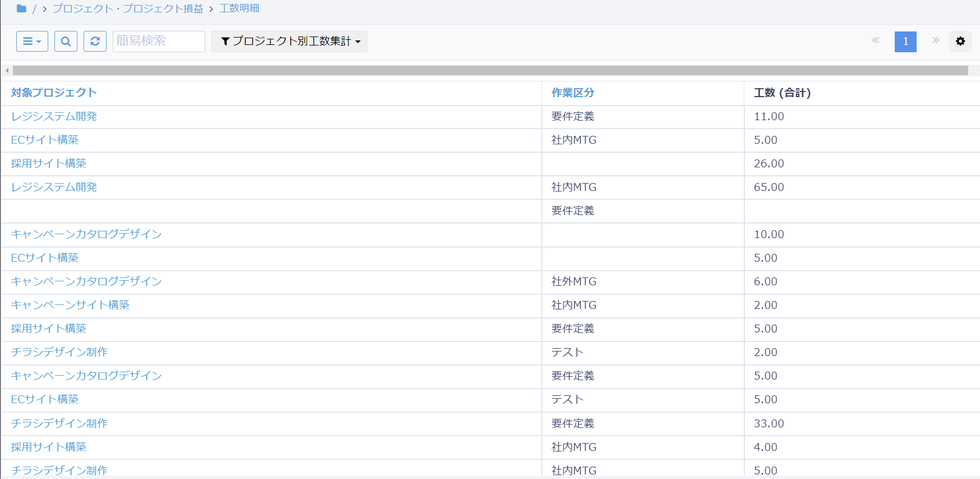Open the gear settings icon
This screenshot has width=980, height=479.
(x=960, y=42)
